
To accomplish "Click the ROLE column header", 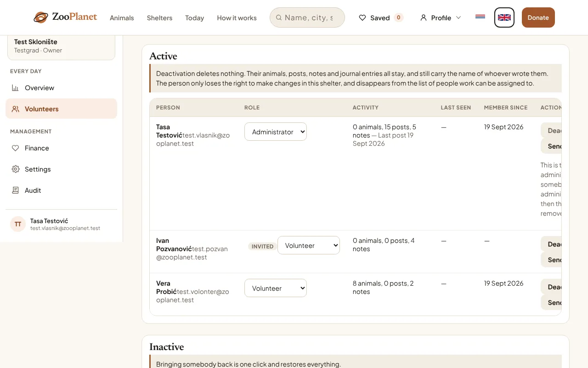I will click(252, 108).
